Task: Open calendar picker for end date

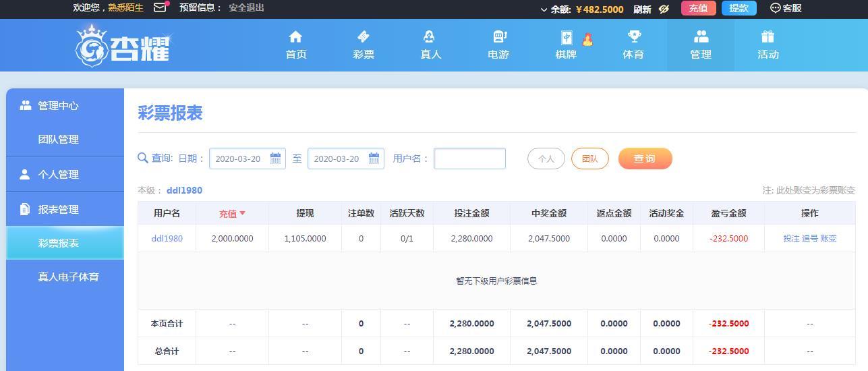Action: click(x=374, y=159)
